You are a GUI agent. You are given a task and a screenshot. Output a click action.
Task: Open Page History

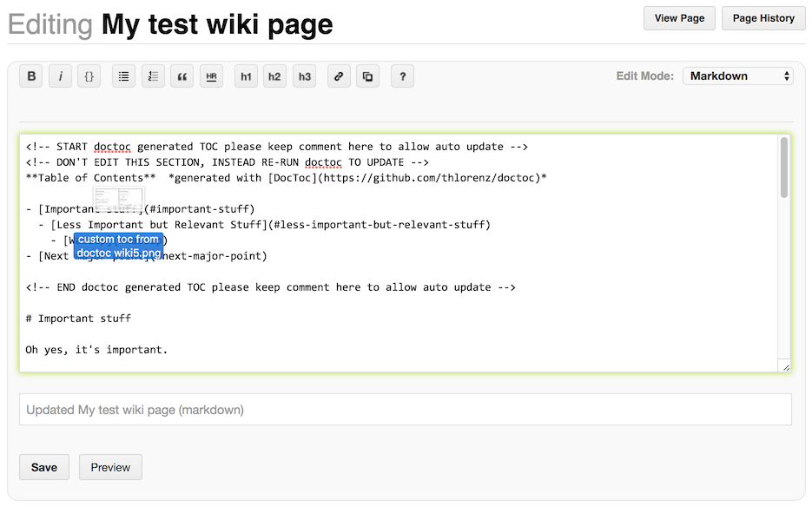763,18
